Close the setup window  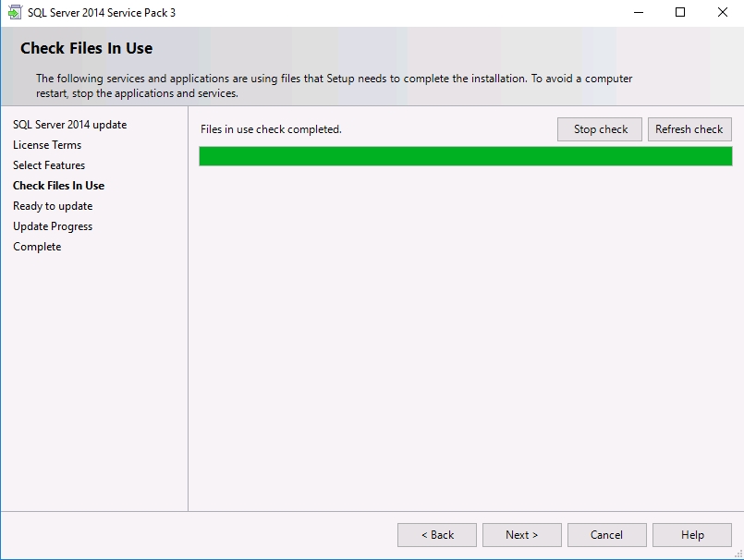click(722, 12)
